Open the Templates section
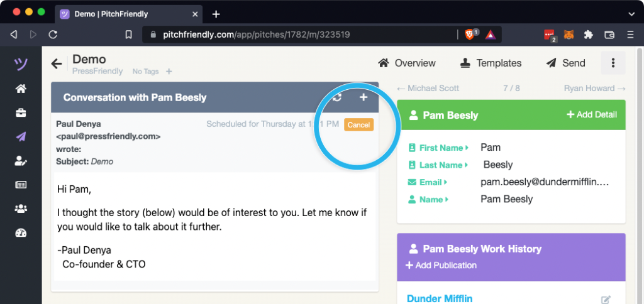 pyautogui.click(x=491, y=63)
